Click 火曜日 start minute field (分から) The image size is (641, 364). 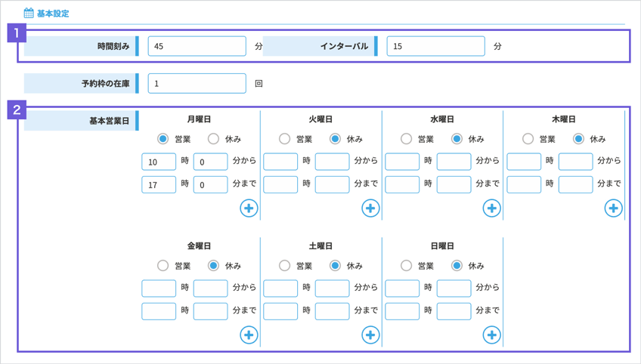pyautogui.click(x=332, y=162)
